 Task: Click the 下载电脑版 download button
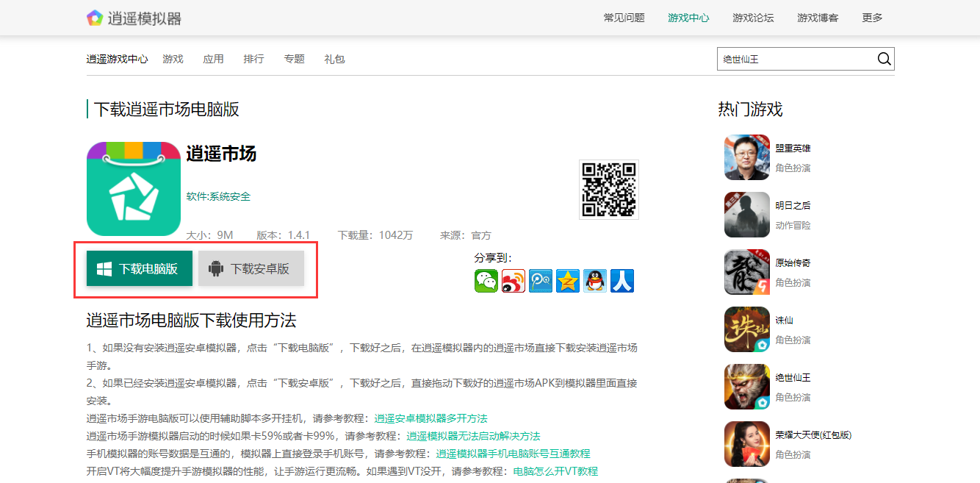pos(140,268)
